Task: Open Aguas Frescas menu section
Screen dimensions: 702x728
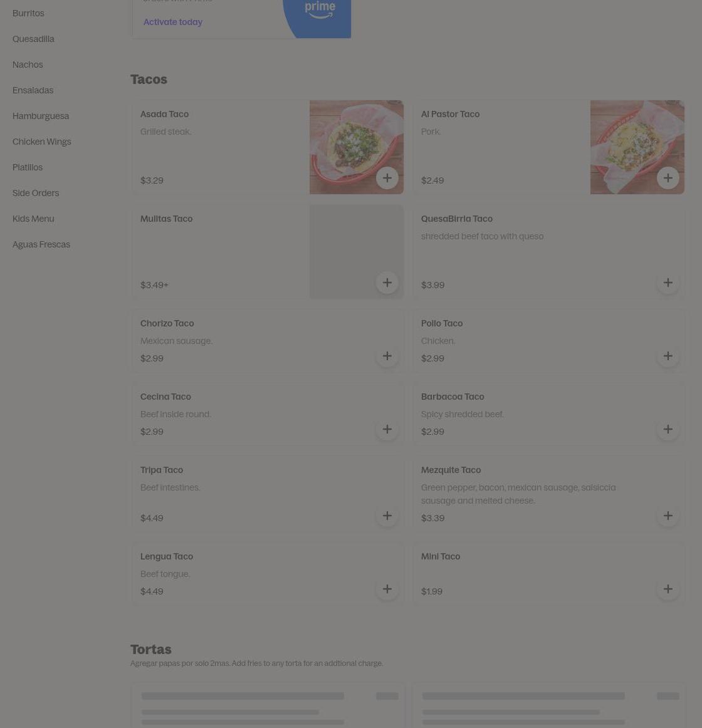Action: click(41, 244)
